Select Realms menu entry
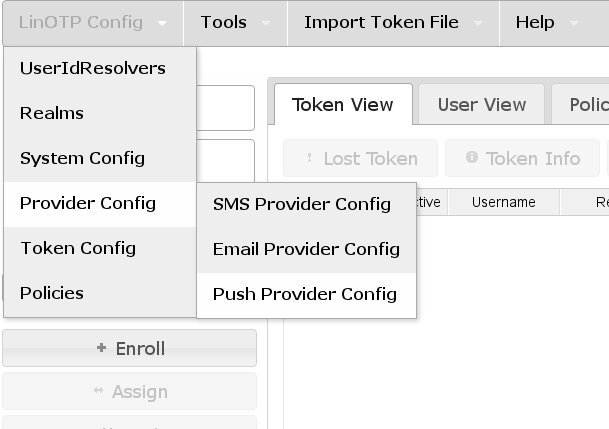609x429 pixels. (52, 114)
